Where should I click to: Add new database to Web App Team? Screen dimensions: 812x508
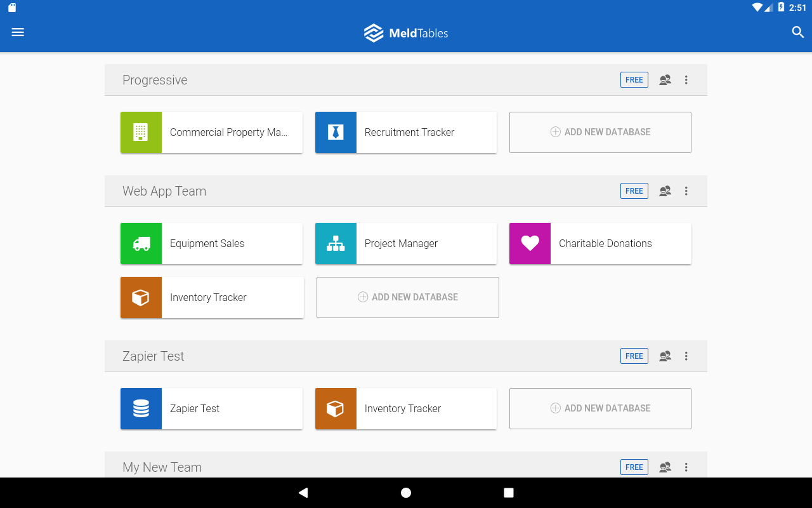point(408,297)
